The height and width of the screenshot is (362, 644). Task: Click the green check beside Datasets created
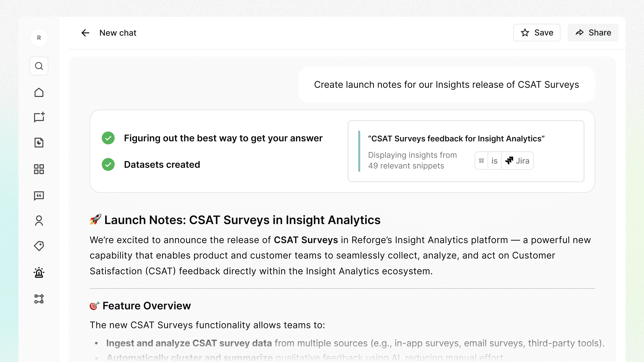click(108, 165)
